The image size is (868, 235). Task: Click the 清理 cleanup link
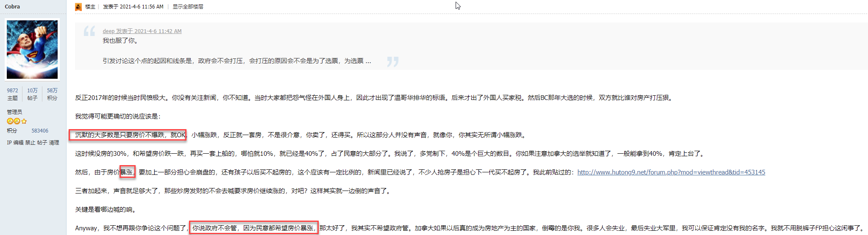coord(54,143)
